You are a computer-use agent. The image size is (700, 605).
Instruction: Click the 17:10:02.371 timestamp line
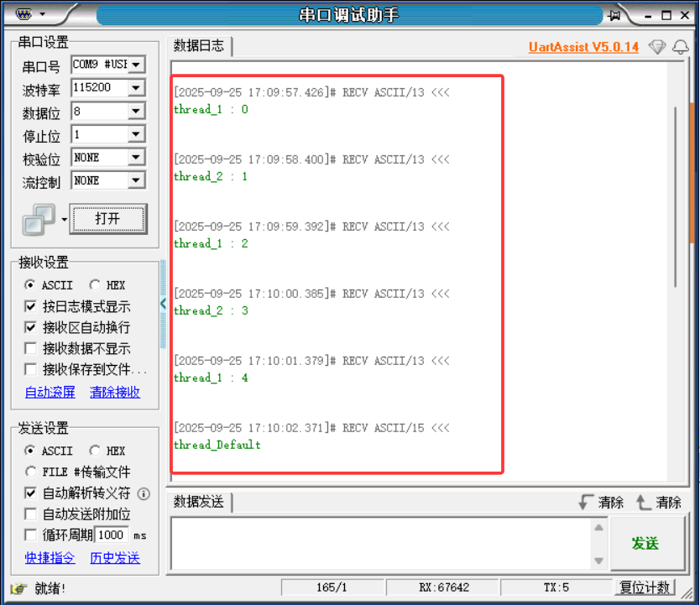[x=312, y=428]
